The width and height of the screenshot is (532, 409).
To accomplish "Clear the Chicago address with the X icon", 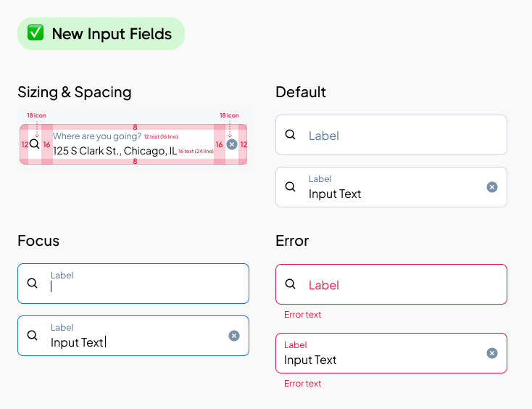I will click(x=232, y=144).
